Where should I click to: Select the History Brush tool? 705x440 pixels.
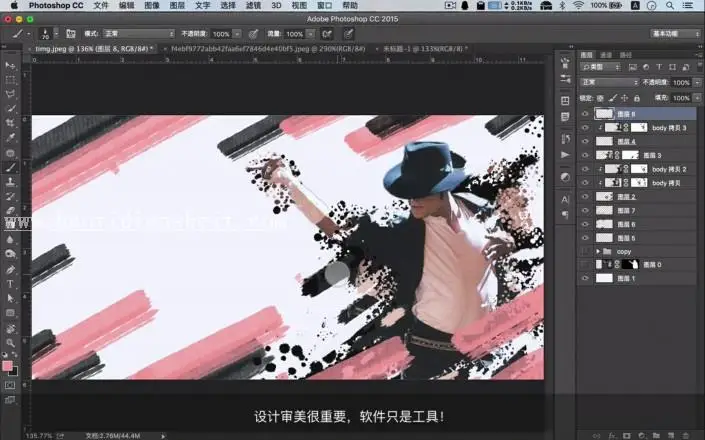click(x=10, y=196)
